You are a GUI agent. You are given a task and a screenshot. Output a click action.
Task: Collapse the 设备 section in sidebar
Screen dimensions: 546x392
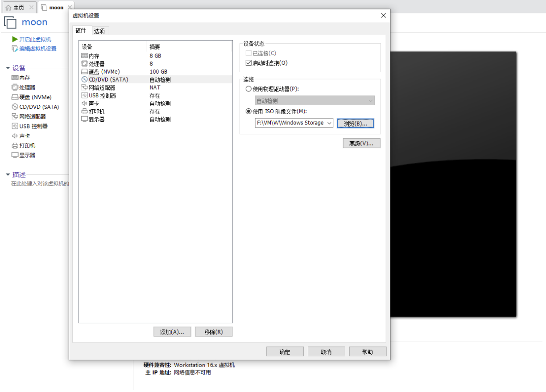[8, 68]
